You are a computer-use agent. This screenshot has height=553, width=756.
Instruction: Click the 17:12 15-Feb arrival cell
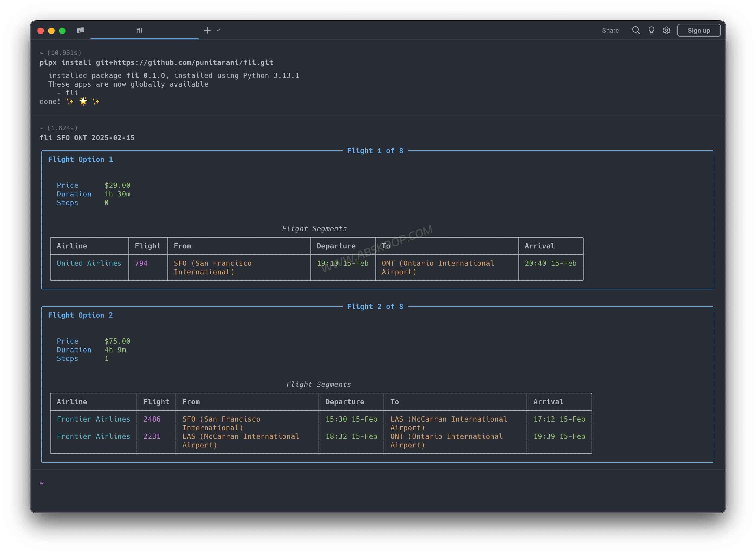tap(559, 419)
